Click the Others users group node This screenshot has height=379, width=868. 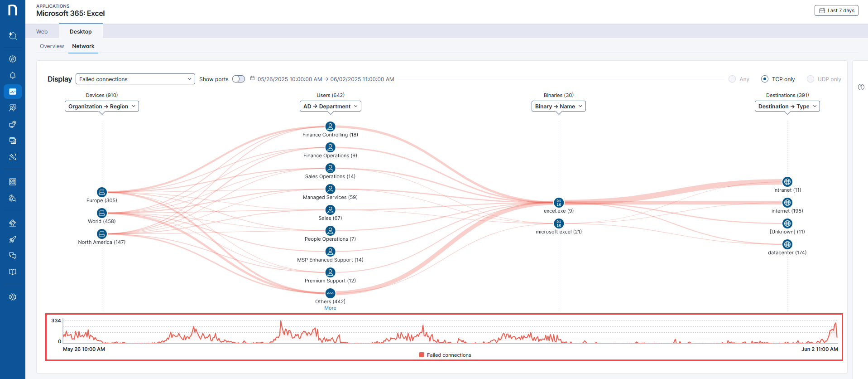331,293
